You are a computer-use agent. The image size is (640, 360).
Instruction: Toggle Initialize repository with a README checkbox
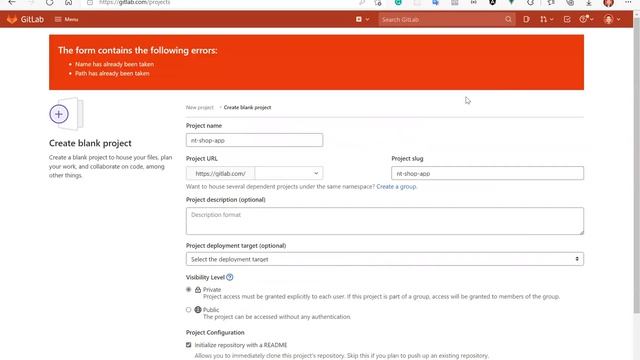[x=188, y=345]
